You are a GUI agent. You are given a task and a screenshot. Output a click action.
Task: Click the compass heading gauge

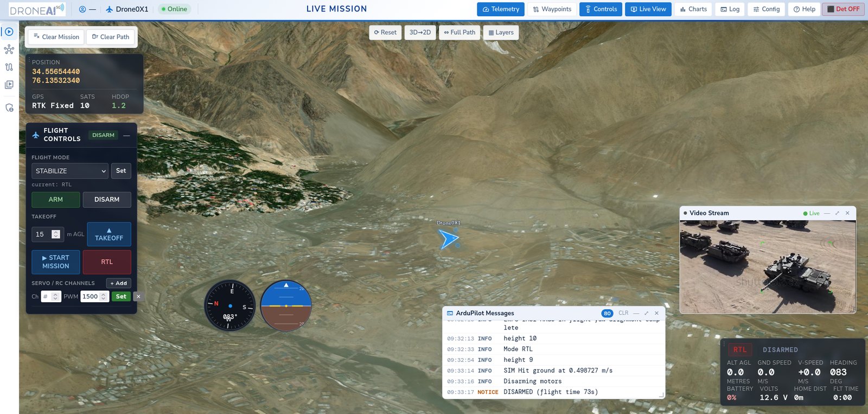[230, 306]
